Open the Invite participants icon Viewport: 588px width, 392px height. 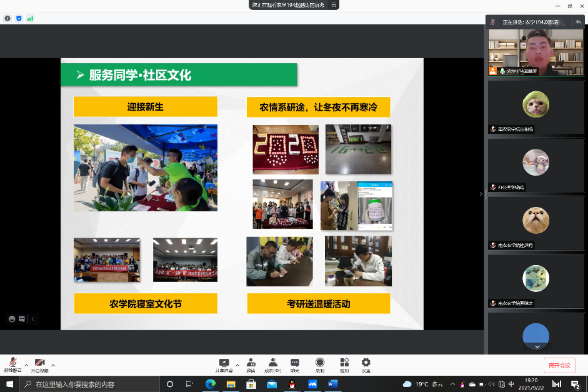click(251, 364)
